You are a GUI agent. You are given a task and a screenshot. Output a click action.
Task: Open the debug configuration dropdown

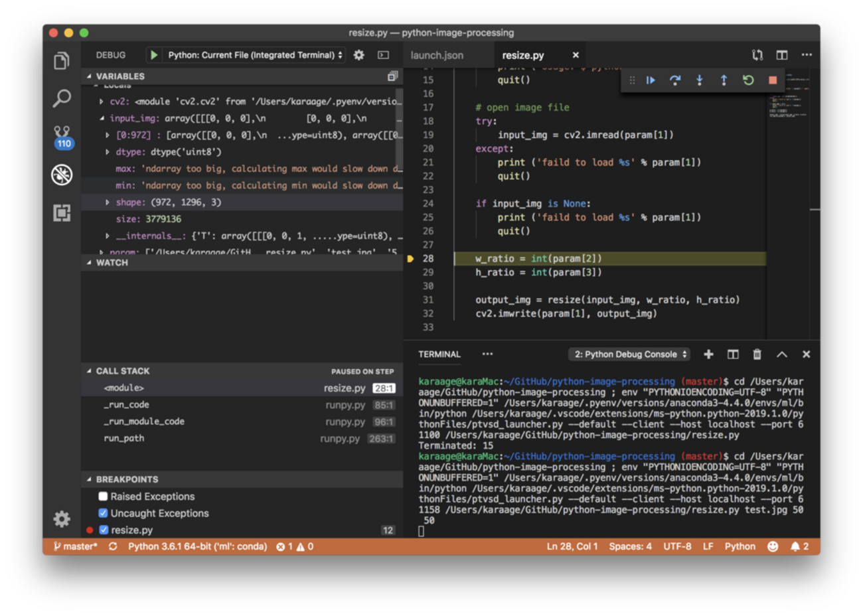[255, 55]
